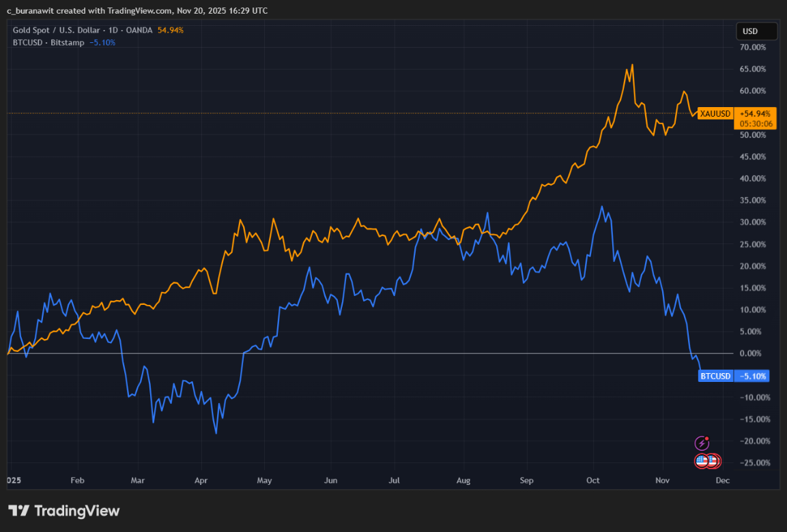Click the Feb label on time axis
The image size is (787, 532).
[77, 481]
